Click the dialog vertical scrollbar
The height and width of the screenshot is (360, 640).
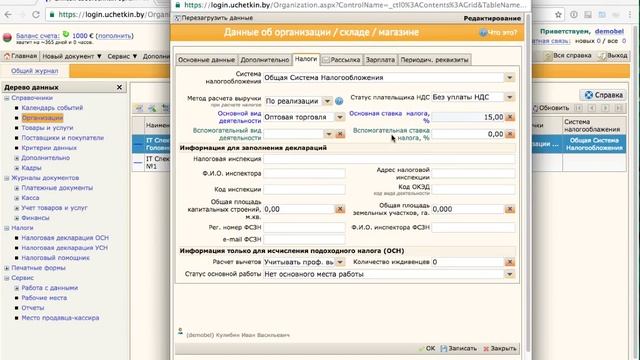[x=528, y=184]
